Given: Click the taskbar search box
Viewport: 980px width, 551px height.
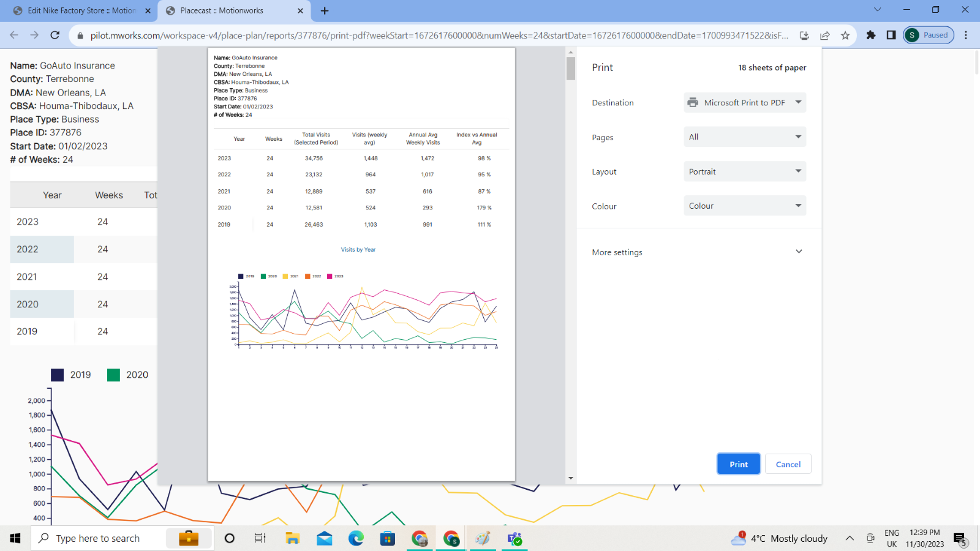Looking at the screenshot, I should tap(123, 538).
